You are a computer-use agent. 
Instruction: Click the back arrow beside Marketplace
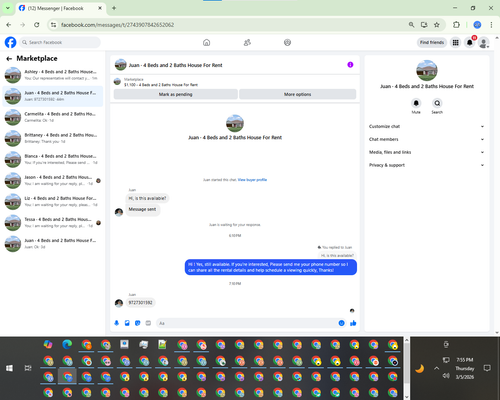(x=9, y=59)
